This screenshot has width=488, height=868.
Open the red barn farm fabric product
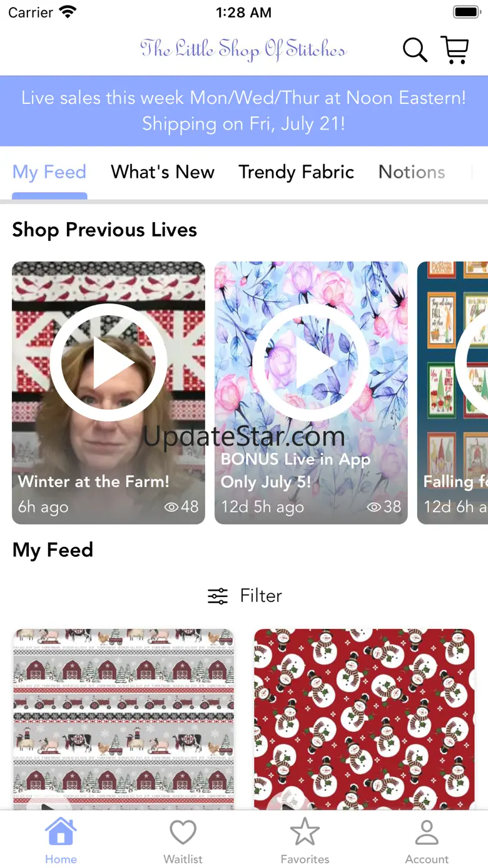coord(123,718)
